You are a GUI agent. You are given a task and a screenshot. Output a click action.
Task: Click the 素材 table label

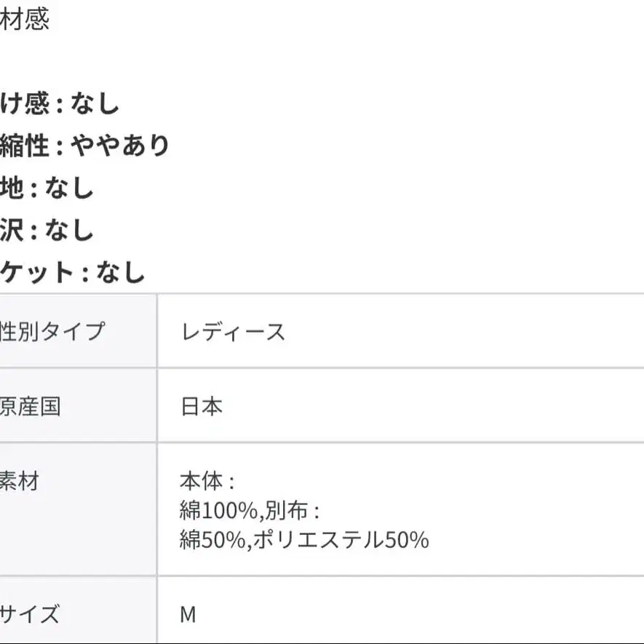pos(20,480)
